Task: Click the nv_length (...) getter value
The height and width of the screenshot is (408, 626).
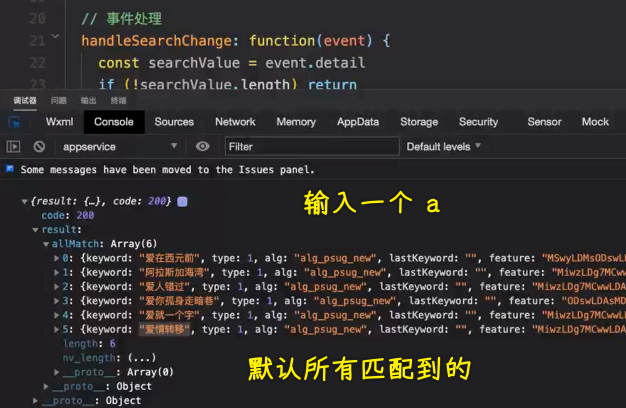Action: pos(142,358)
